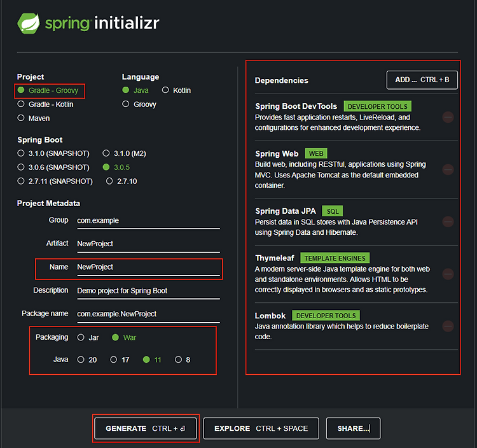The image size is (477, 448).
Task: Remove the Thymeleaf dependency
Action: pyautogui.click(x=448, y=274)
